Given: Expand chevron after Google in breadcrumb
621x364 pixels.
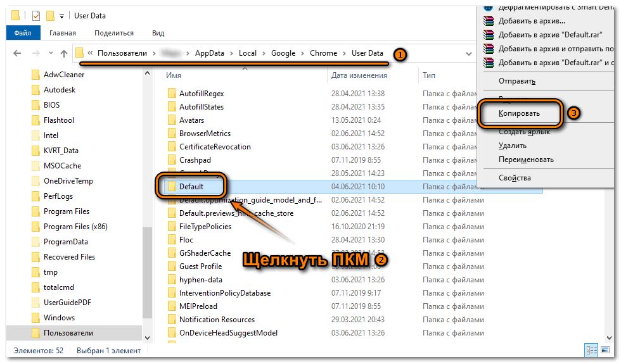Looking at the screenshot, I should (x=303, y=53).
